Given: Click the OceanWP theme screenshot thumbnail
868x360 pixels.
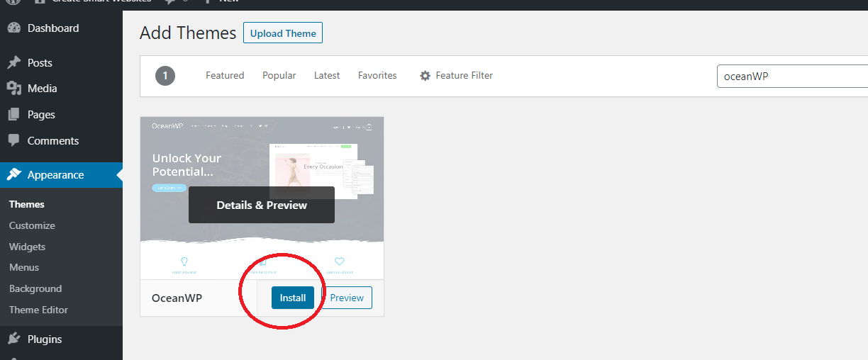Looking at the screenshot, I should (x=262, y=198).
